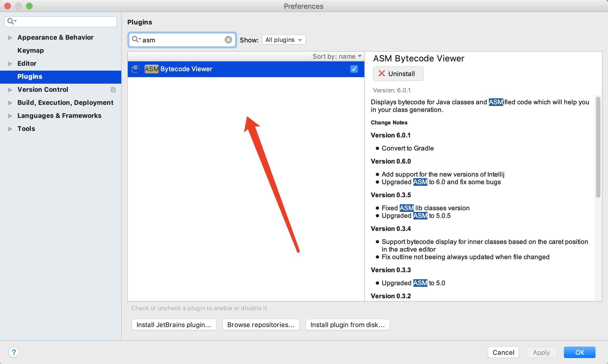Focus the settings search field
Screen dimensions: 608x364
pyautogui.click(x=61, y=21)
